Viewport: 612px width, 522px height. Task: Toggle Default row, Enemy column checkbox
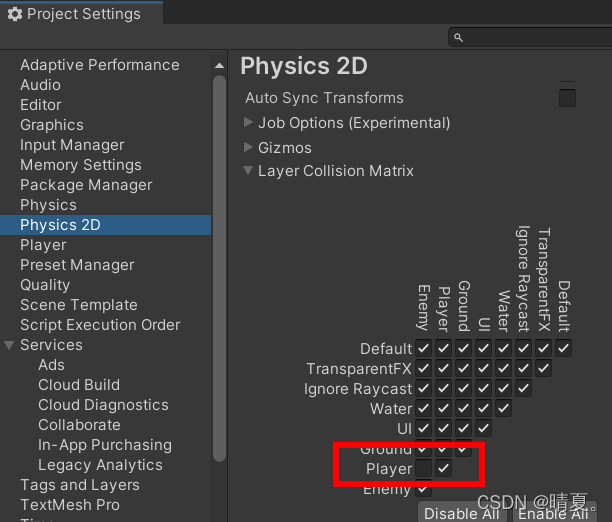click(423, 348)
